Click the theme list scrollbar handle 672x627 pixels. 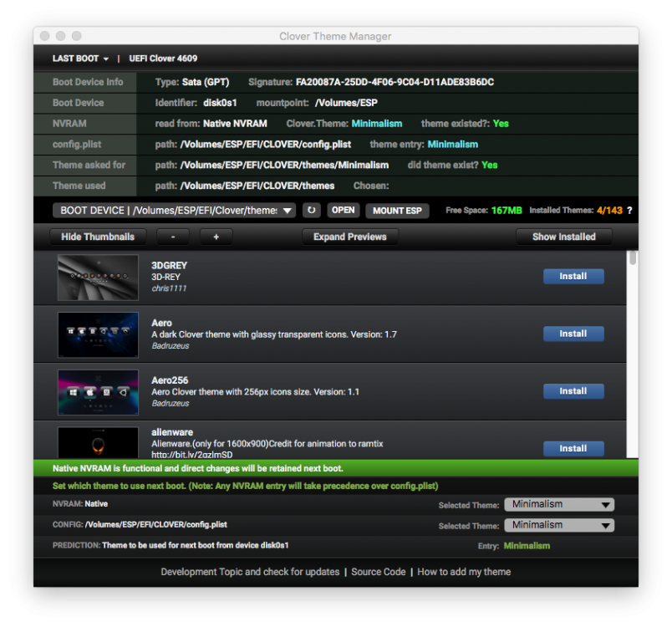pyautogui.click(x=633, y=258)
